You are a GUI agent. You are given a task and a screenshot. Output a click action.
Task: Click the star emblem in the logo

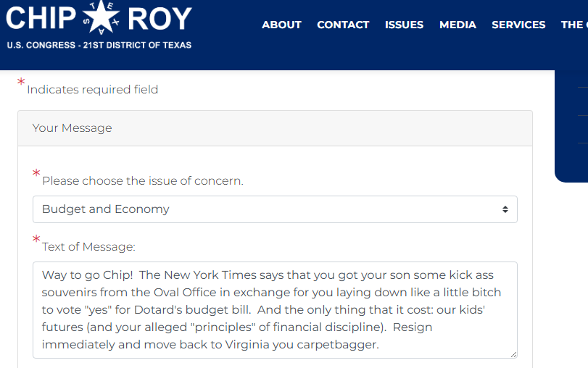click(102, 17)
